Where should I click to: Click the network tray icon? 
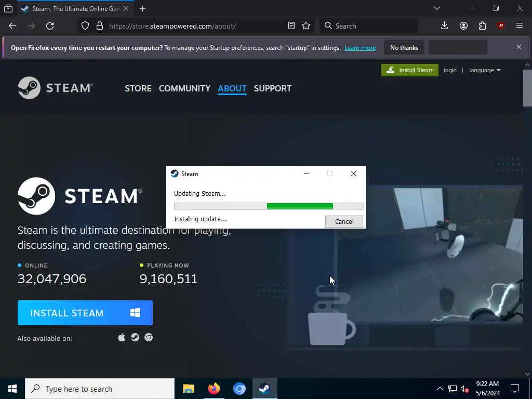click(453, 389)
